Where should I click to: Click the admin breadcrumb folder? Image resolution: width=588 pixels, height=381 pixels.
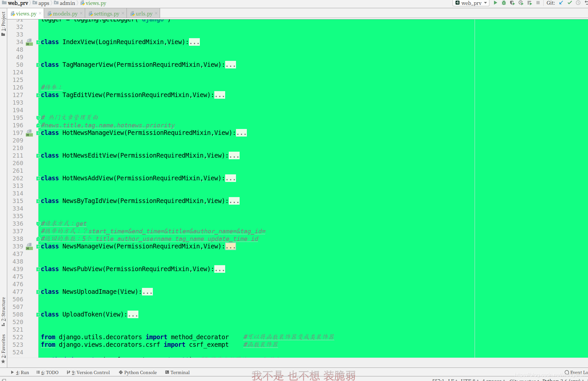[65, 3]
